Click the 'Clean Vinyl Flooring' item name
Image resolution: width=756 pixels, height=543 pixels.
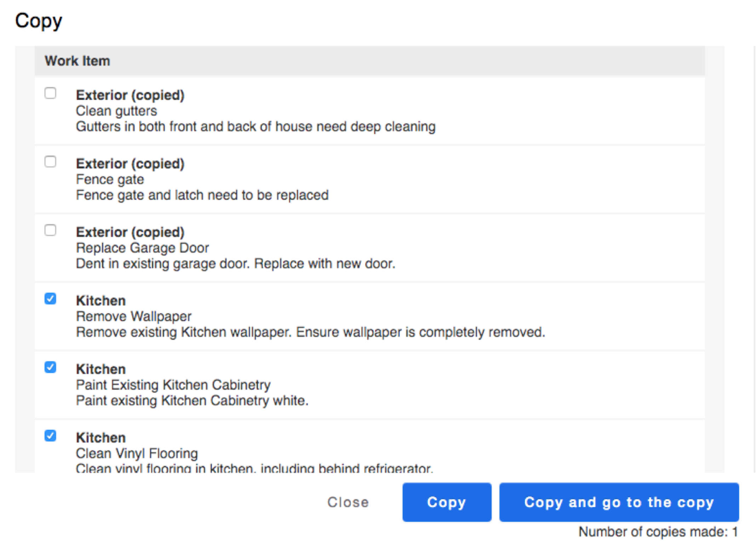point(137,453)
